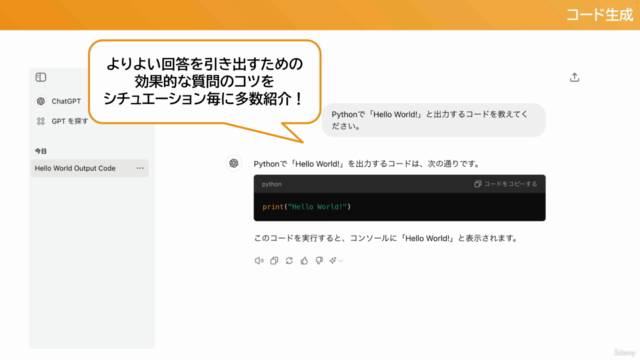Image resolution: width=640 pixels, height=360 pixels.
Task: Click the thumbs up icon
Action: (x=304, y=260)
